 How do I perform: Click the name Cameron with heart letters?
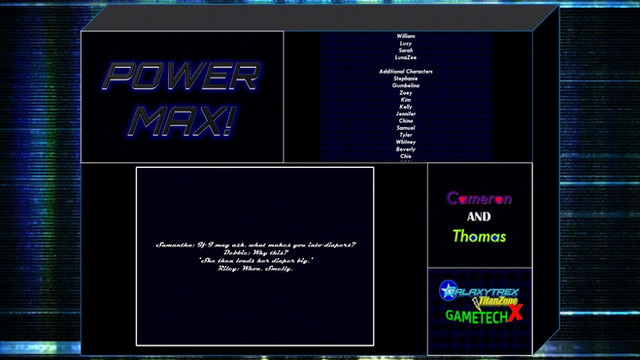pyautogui.click(x=479, y=198)
